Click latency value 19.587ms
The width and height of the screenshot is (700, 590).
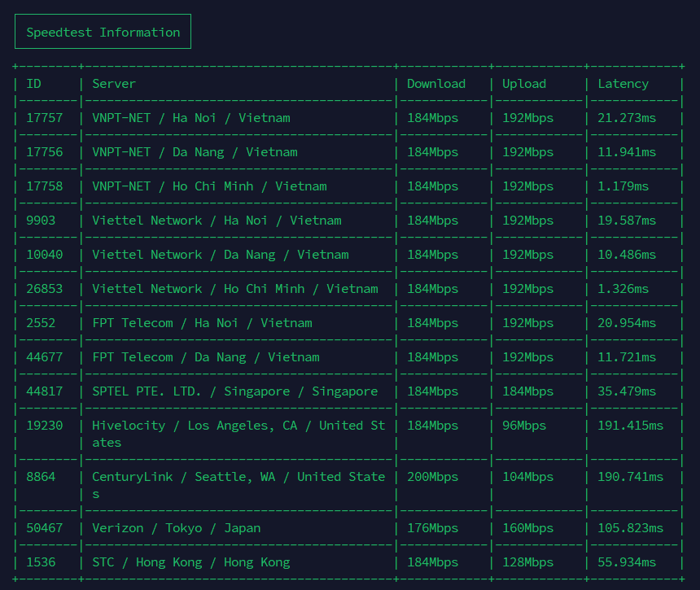tap(627, 221)
